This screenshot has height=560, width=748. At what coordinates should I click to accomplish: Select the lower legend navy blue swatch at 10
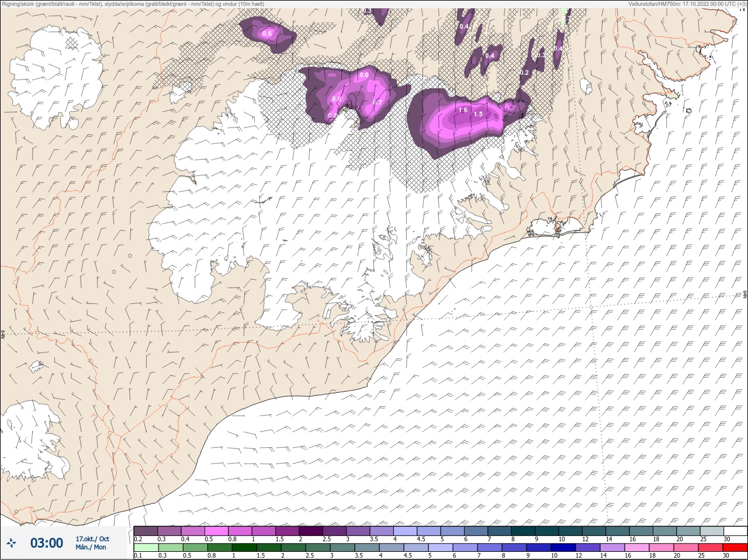tap(563, 548)
